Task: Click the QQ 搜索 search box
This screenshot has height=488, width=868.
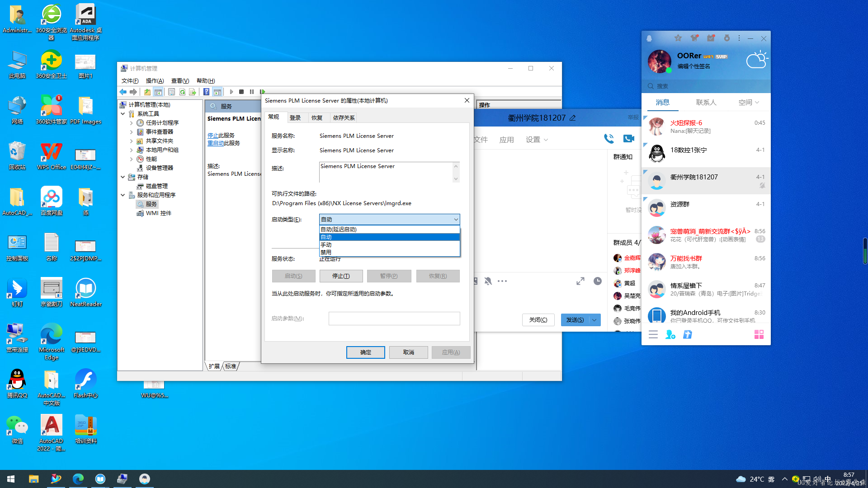Action: (706, 86)
